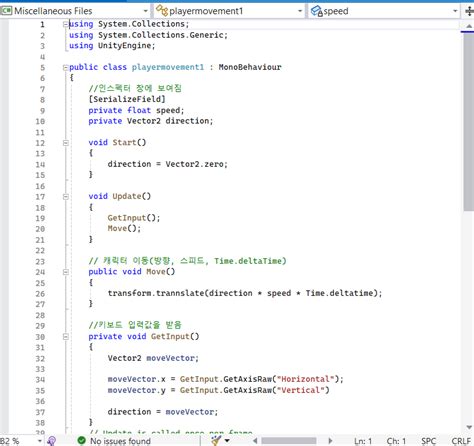Click the split editor icon at top right

pyautogui.click(x=469, y=11)
